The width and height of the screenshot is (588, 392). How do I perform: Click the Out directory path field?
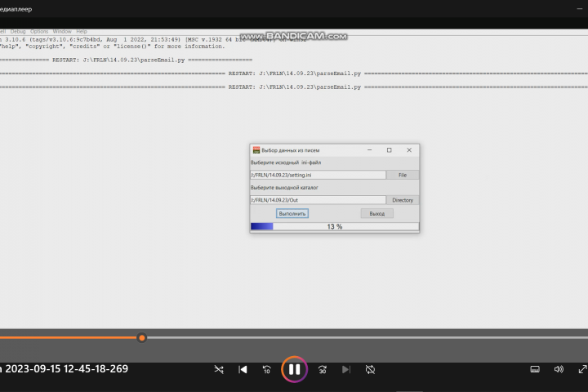[318, 200]
